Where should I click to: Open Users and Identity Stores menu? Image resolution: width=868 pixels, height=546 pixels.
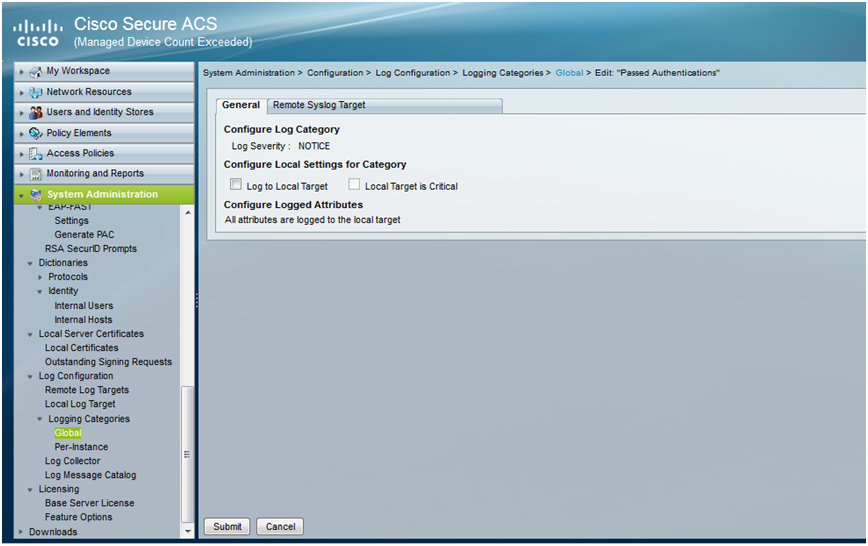coord(104,112)
